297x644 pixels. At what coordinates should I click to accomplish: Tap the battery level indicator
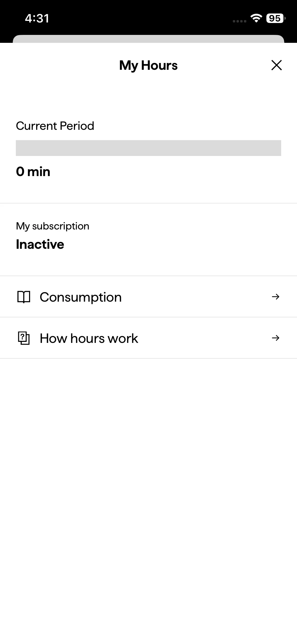[275, 18]
